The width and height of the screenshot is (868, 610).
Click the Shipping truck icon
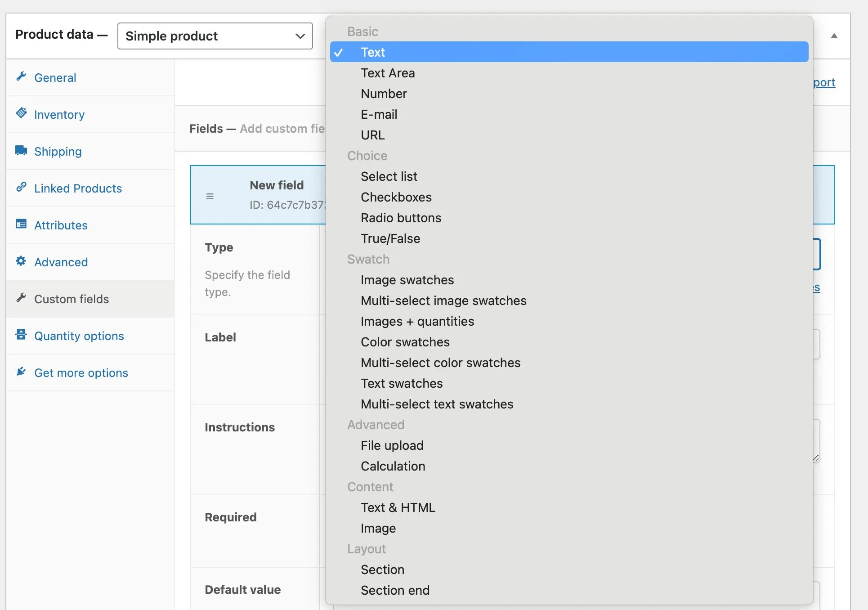21,151
